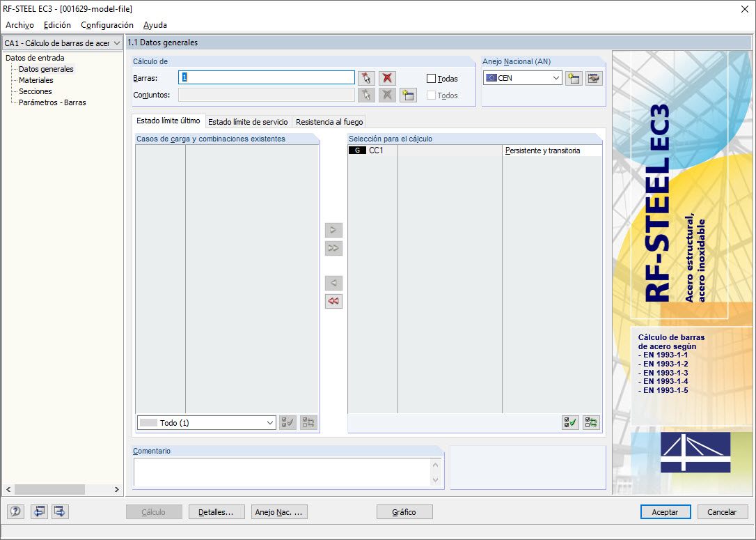
Task: Create new set of members icon
Action: pos(408,95)
